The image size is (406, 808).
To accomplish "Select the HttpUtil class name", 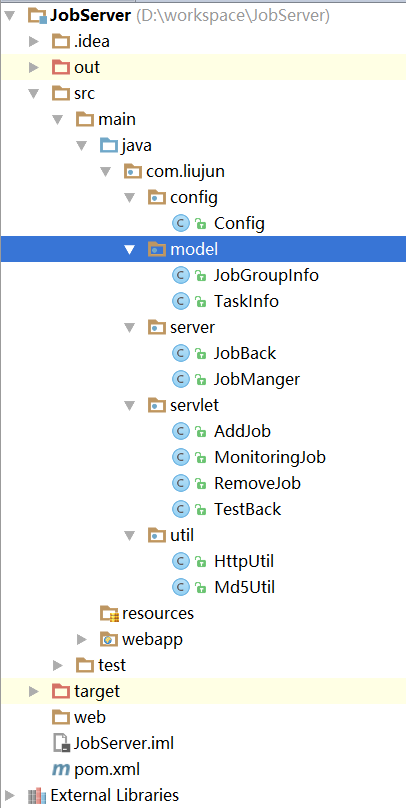I will tap(244, 561).
